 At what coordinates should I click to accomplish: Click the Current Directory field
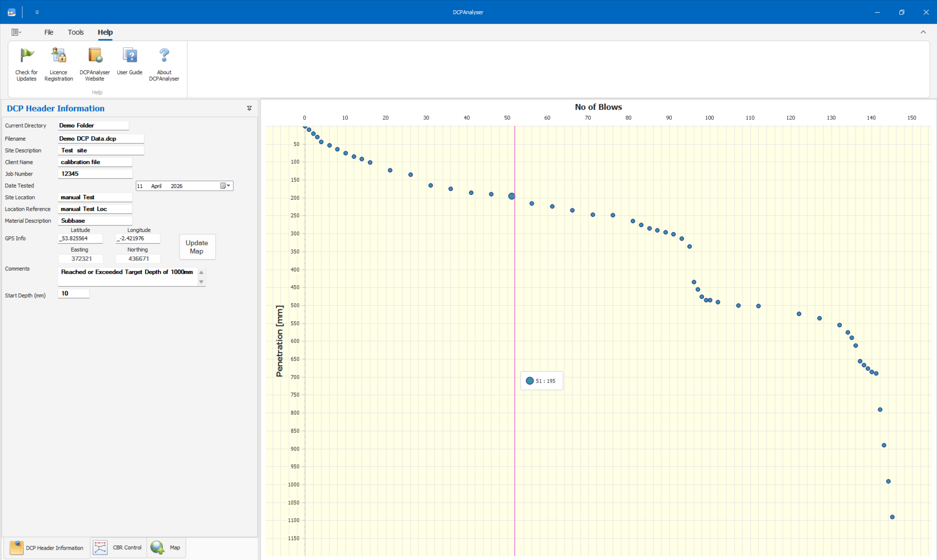coord(93,125)
